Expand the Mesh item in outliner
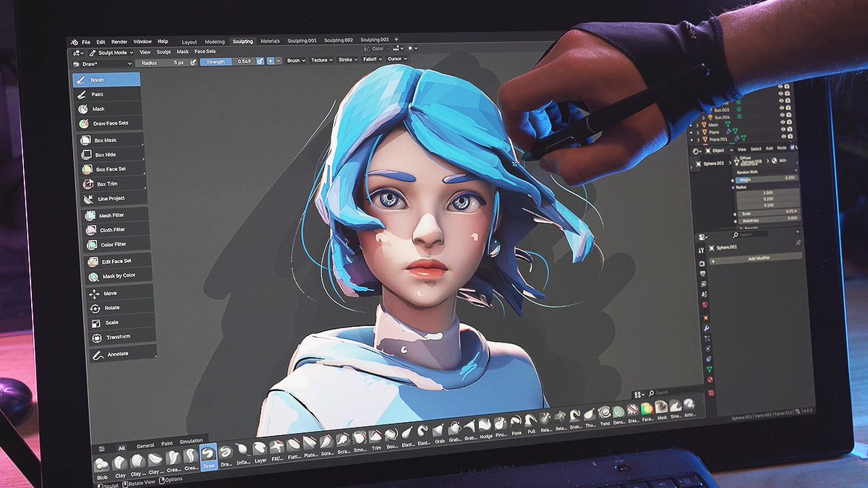The image size is (868, 488). 698,125
